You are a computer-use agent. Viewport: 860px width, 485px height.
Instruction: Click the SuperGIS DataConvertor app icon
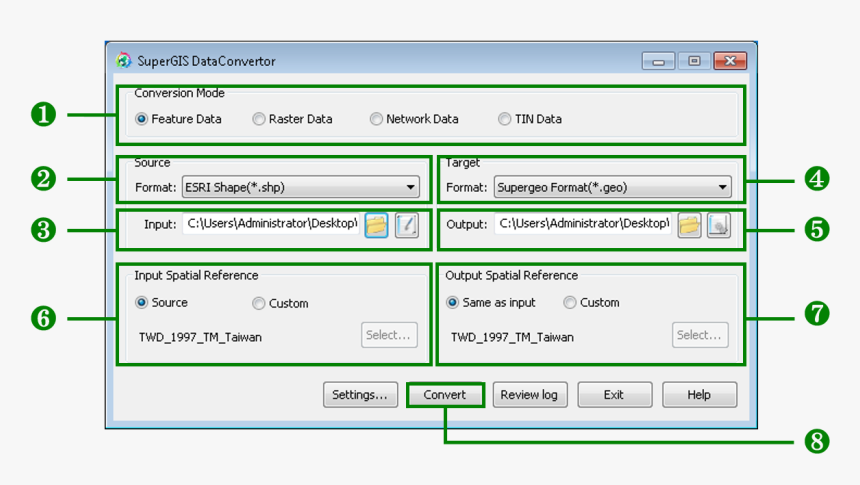[x=124, y=60]
